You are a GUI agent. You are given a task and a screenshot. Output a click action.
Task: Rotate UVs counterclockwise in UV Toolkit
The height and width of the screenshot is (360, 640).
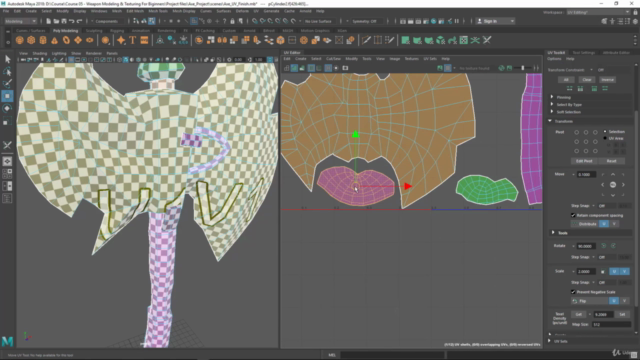click(x=604, y=246)
